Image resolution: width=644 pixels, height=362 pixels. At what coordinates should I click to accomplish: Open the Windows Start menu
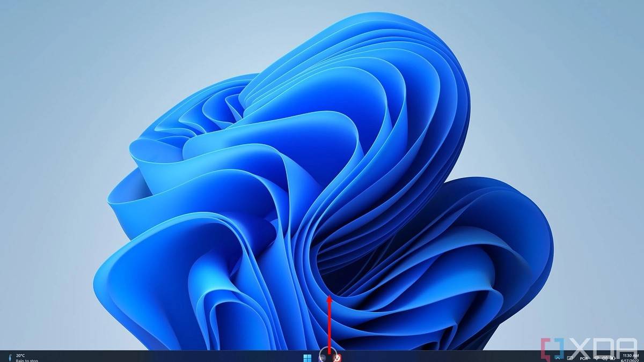tap(308, 358)
